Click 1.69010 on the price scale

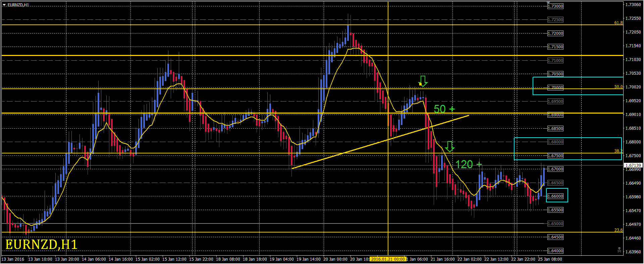[x=633, y=115]
